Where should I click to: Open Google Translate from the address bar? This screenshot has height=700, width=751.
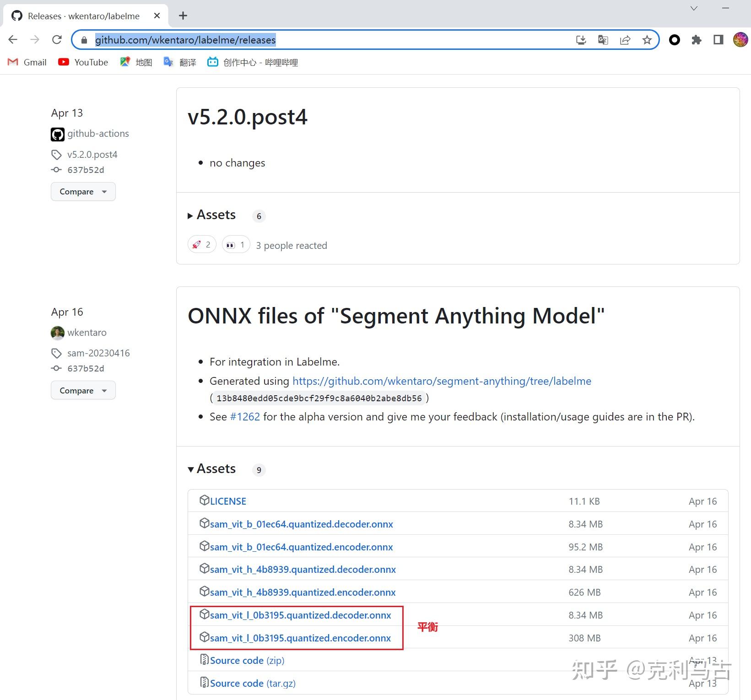pyautogui.click(x=603, y=40)
